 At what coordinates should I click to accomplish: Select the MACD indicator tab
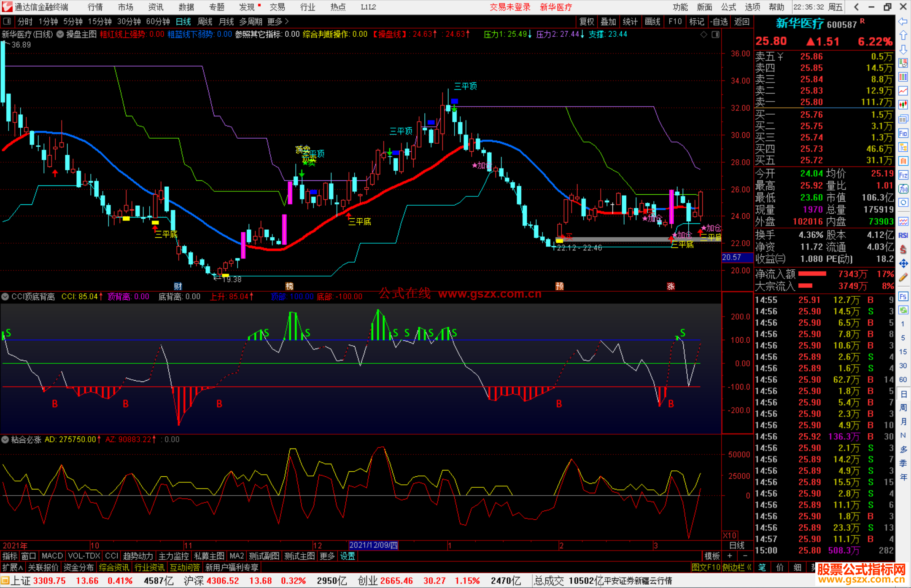click(x=52, y=556)
